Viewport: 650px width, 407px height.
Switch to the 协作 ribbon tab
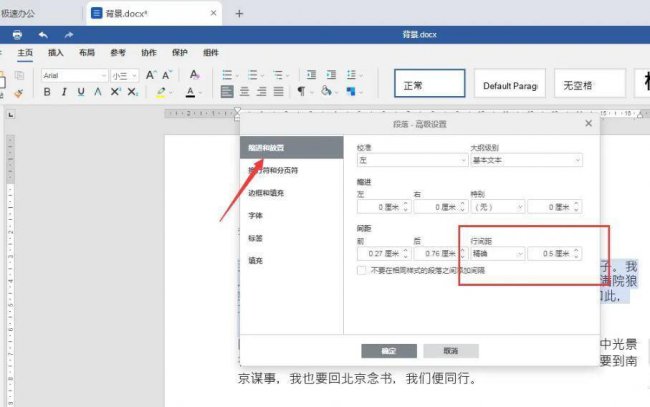149,53
